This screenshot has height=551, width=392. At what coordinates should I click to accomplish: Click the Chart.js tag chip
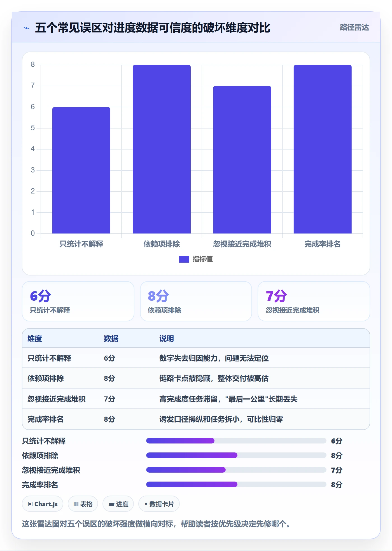click(x=43, y=504)
